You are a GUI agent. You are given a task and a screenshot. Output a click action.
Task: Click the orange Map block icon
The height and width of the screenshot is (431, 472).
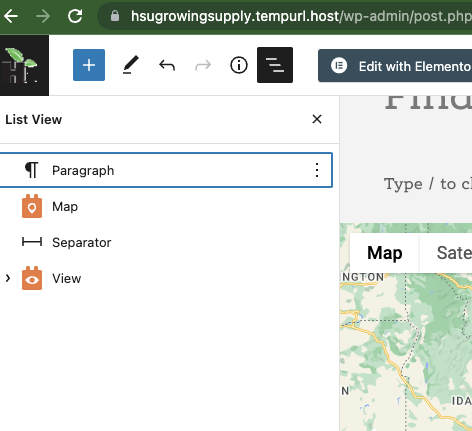pyautogui.click(x=32, y=206)
